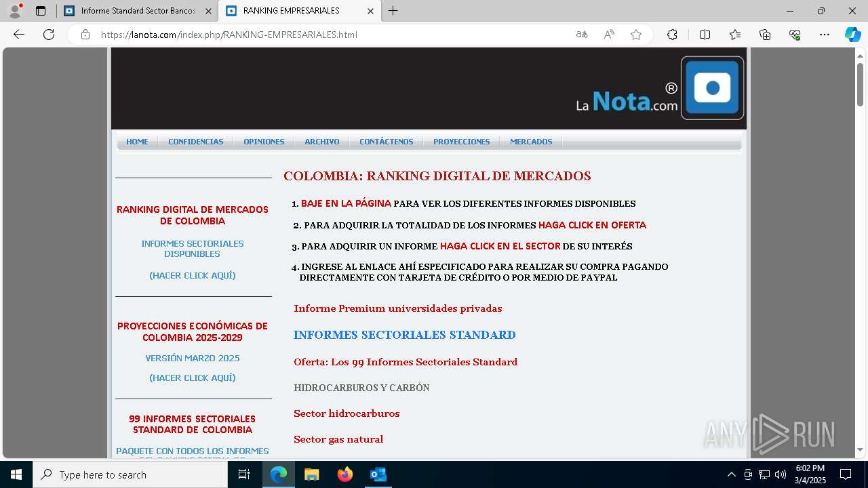Toggle split screen view
The height and width of the screenshot is (488, 868).
tap(705, 35)
